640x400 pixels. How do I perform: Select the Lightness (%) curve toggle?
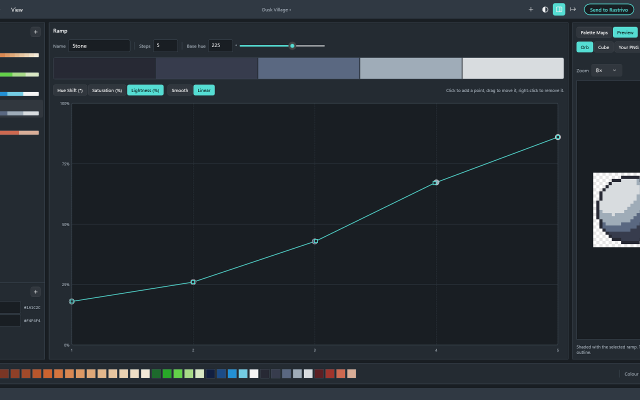click(145, 90)
